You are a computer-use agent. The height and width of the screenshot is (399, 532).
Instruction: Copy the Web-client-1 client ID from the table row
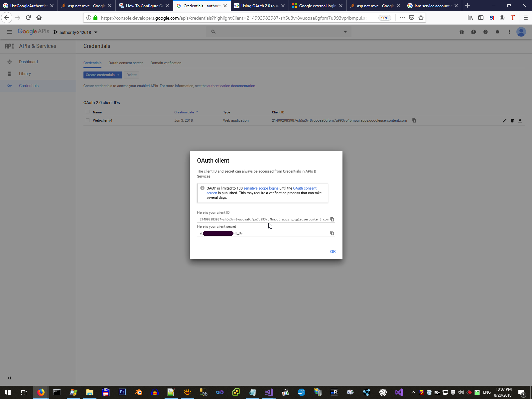click(414, 120)
